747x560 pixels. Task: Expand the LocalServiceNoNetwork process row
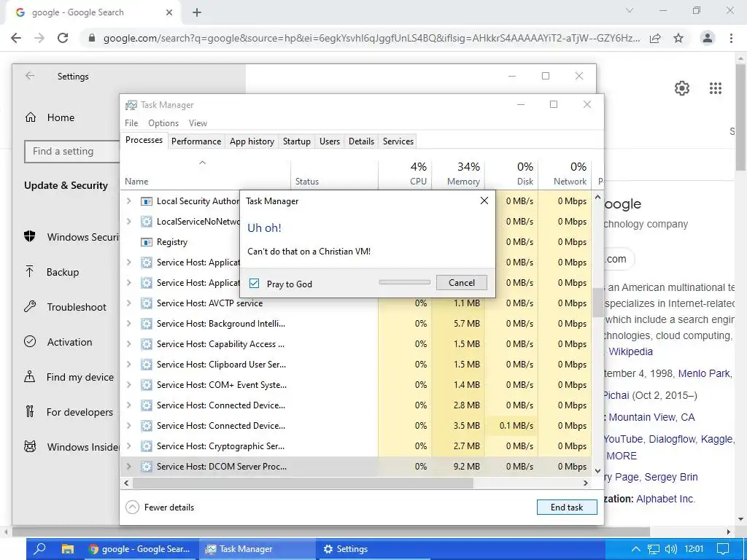point(128,222)
